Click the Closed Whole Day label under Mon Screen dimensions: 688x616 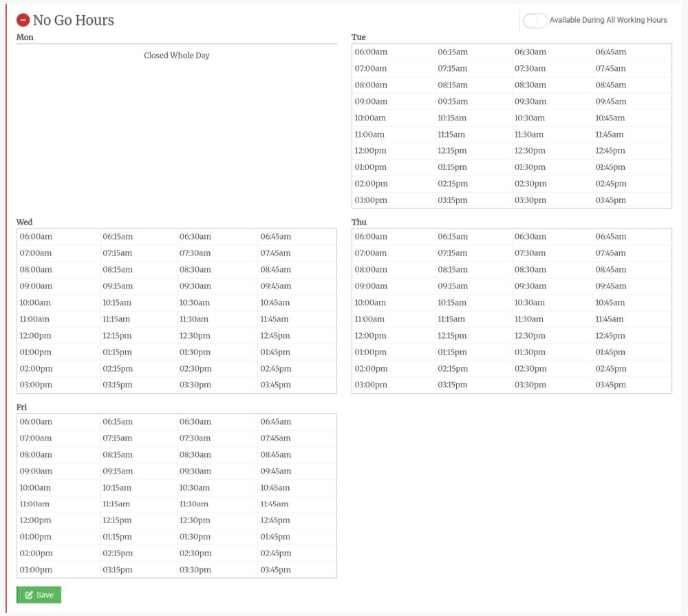[176, 55]
